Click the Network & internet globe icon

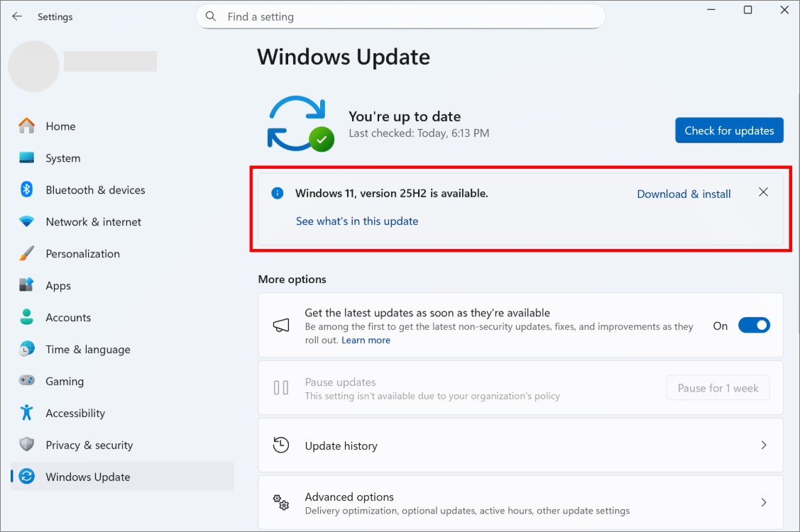pyautogui.click(x=26, y=221)
